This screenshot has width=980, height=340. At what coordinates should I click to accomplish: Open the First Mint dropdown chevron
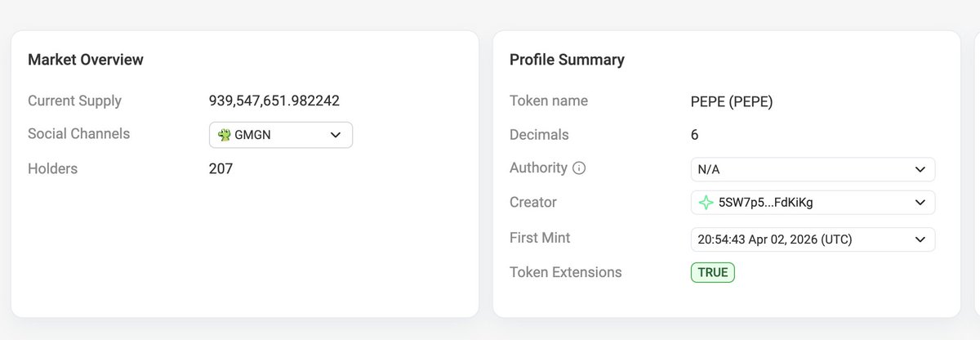click(x=920, y=239)
